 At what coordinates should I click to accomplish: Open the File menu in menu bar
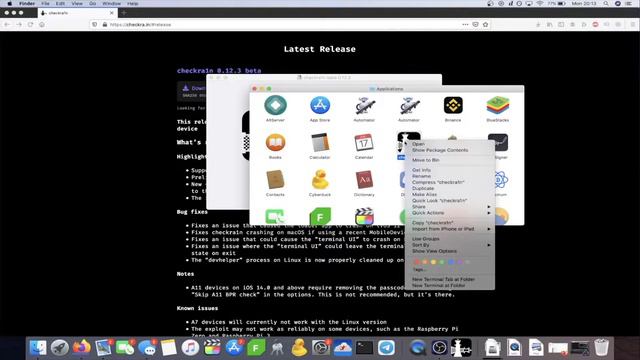coord(45,4)
